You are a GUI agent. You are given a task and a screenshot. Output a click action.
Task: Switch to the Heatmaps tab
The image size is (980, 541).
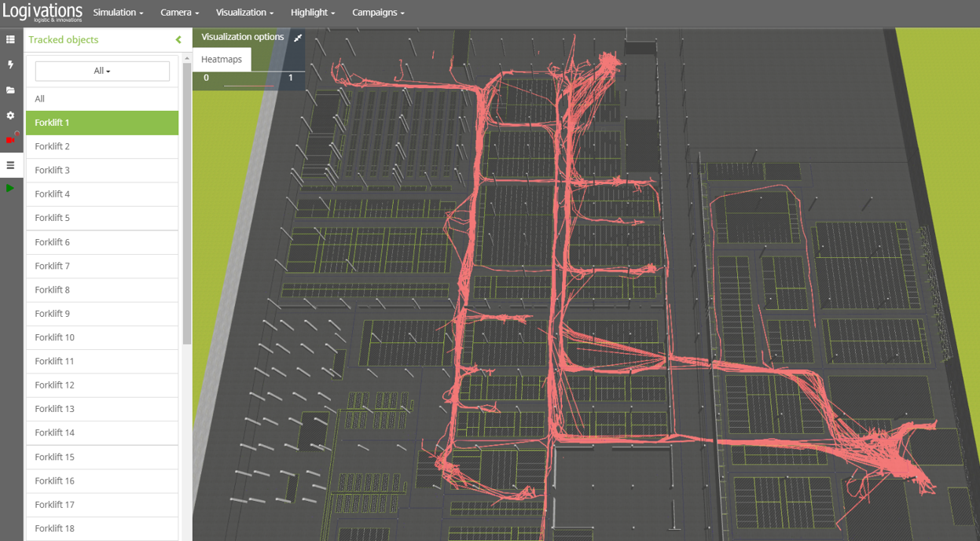(222, 60)
